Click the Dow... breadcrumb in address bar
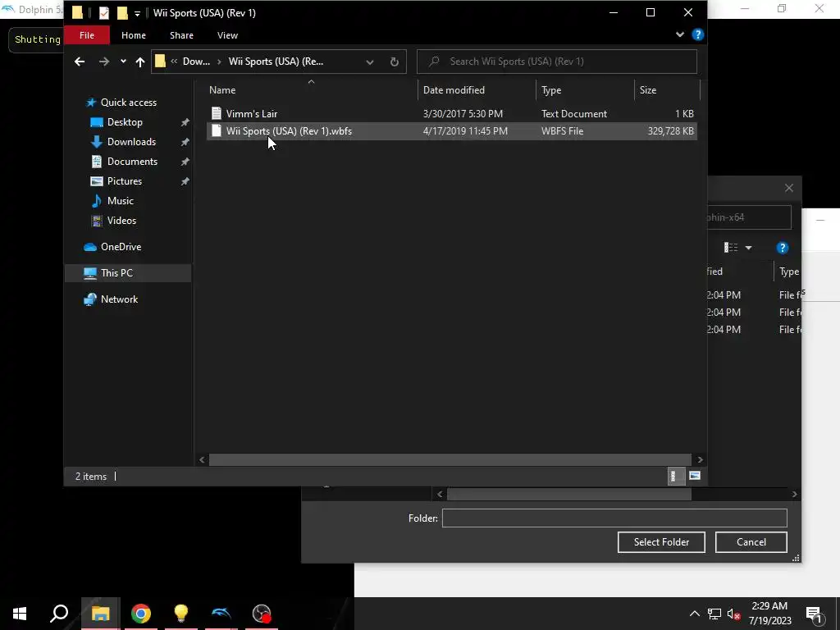Screen dimensions: 840x630 [x=196, y=62]
